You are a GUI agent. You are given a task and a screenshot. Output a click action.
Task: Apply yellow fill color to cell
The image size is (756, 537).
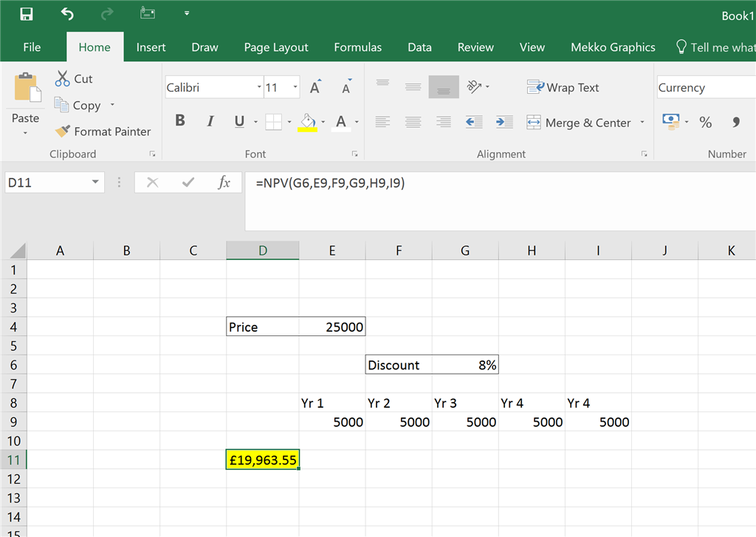[308, 122]
